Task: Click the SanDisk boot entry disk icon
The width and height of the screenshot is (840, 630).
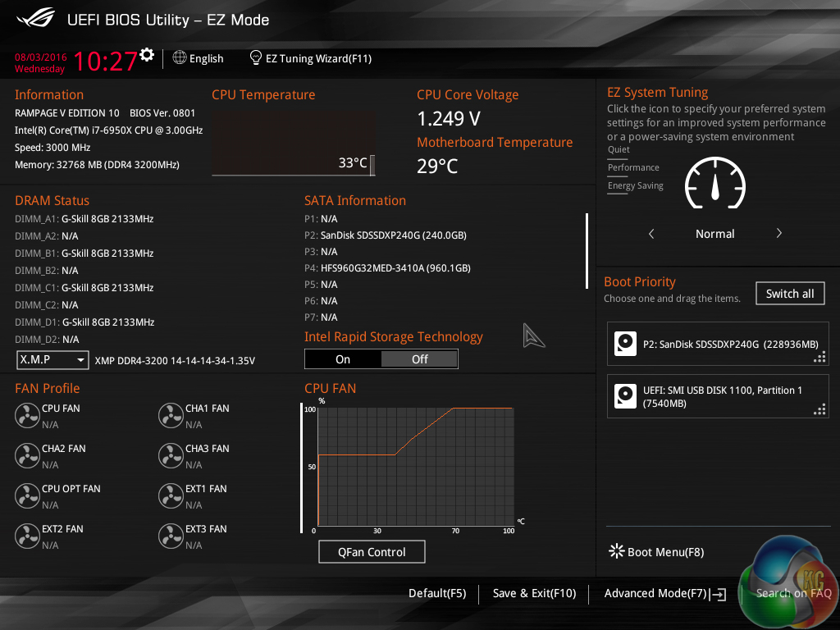Action: pyautogui.click(x=625, y=344)
